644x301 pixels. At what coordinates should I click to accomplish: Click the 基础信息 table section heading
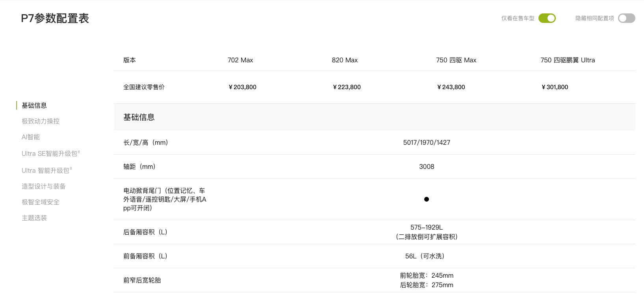pyautogui.click(x=139, y=117)
